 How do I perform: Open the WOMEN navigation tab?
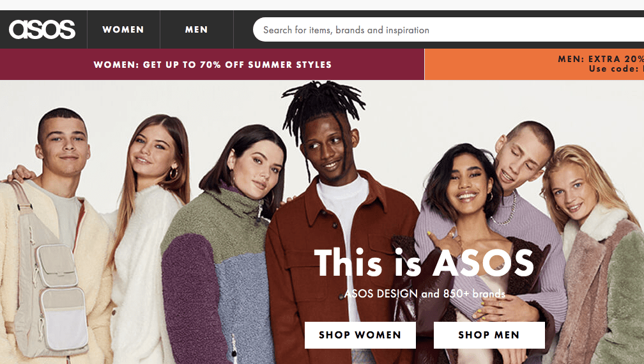[x=123, y=29]
